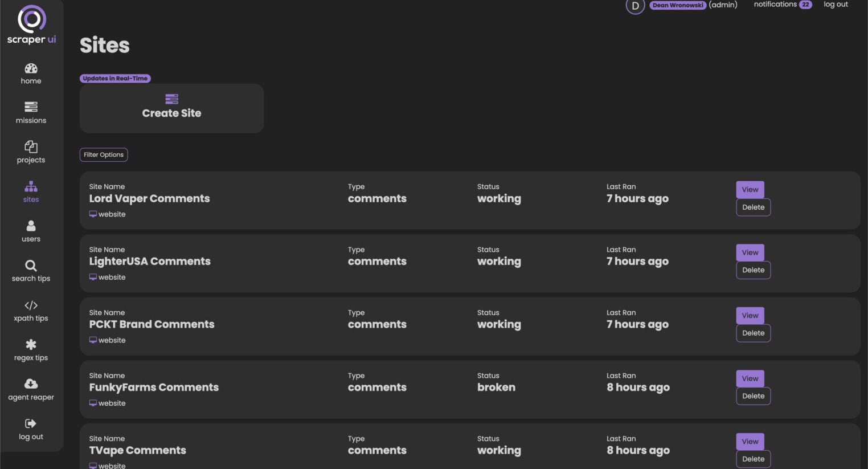The width and height of the screenshot is (868, 469).
Task: Open xpath tips code icon
Action: pos(31,305)
